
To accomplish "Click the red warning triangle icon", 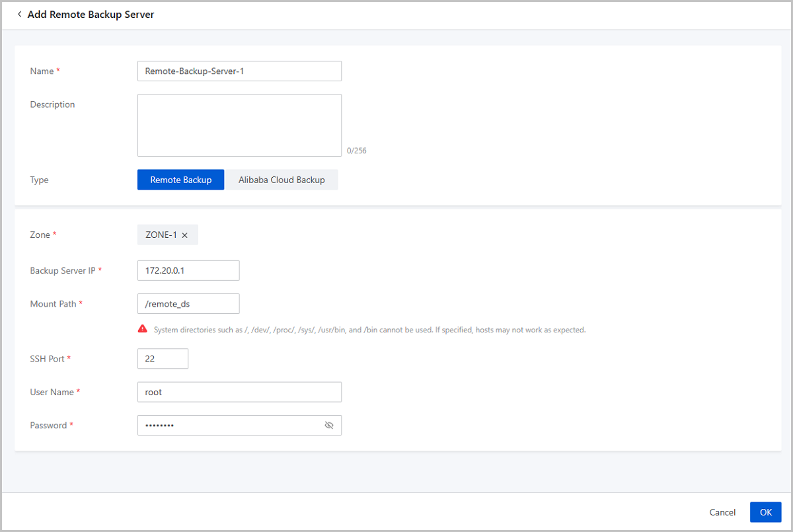I will coord(142,329).
